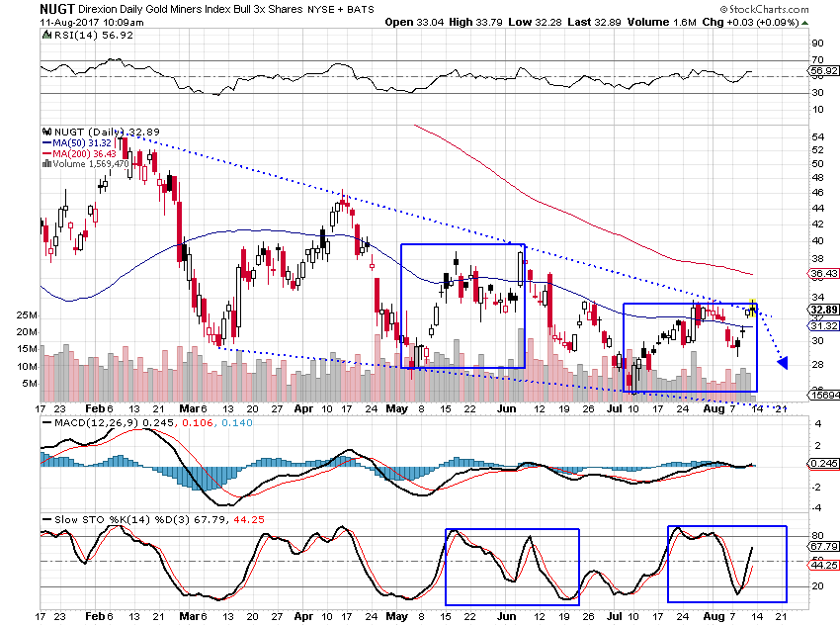Click the 67.79 stochastic value axis tag
840x626 pixels.
pos(797,545)
